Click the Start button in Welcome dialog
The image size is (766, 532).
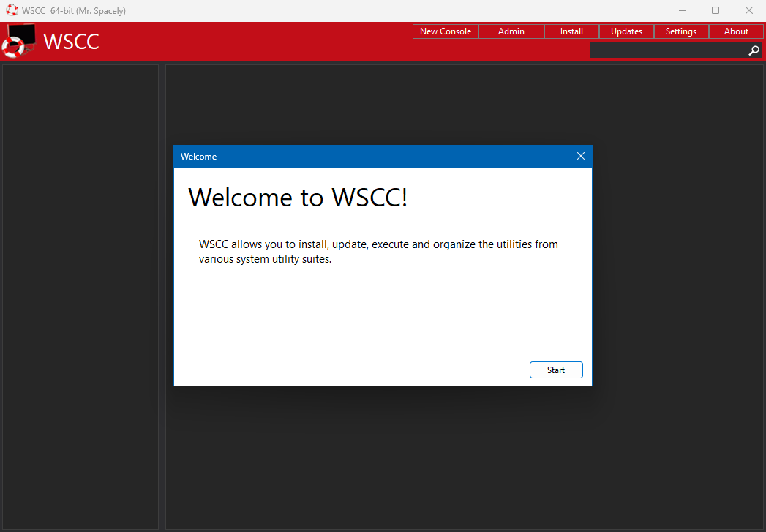point(556,370)
